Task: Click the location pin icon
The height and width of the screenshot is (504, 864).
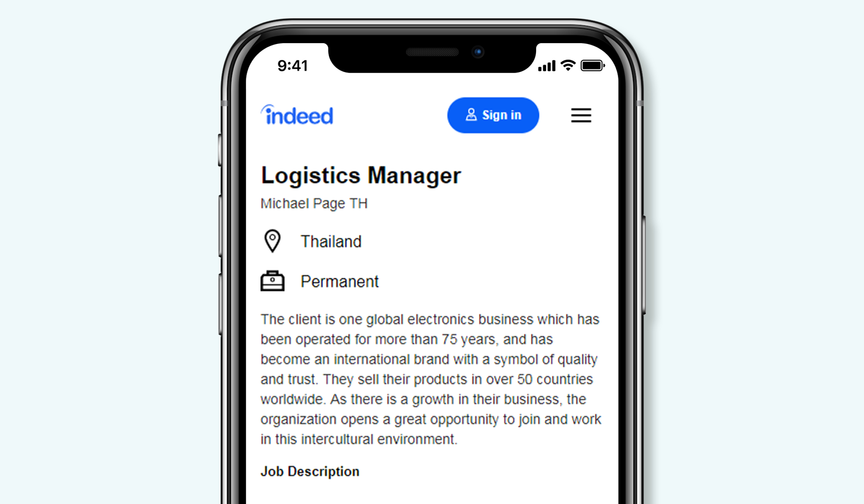Action: pyautogui.click(x=273, y=240)
